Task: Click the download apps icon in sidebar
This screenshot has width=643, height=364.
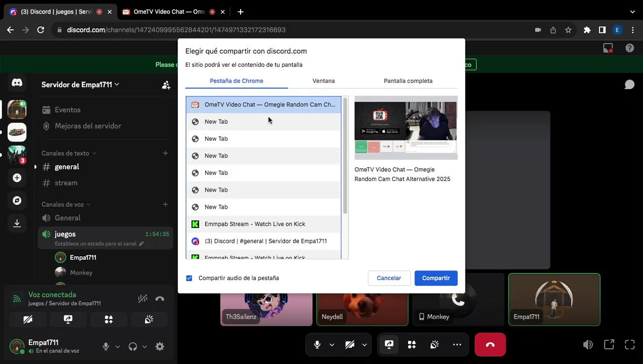Action: 17,223
